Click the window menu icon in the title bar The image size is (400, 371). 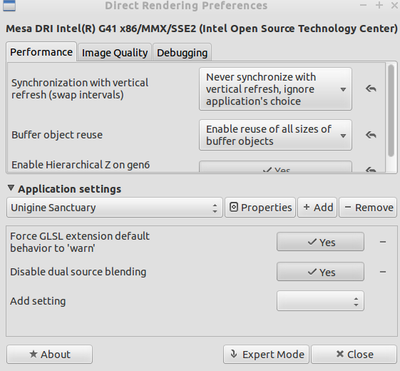coord(9,5)
